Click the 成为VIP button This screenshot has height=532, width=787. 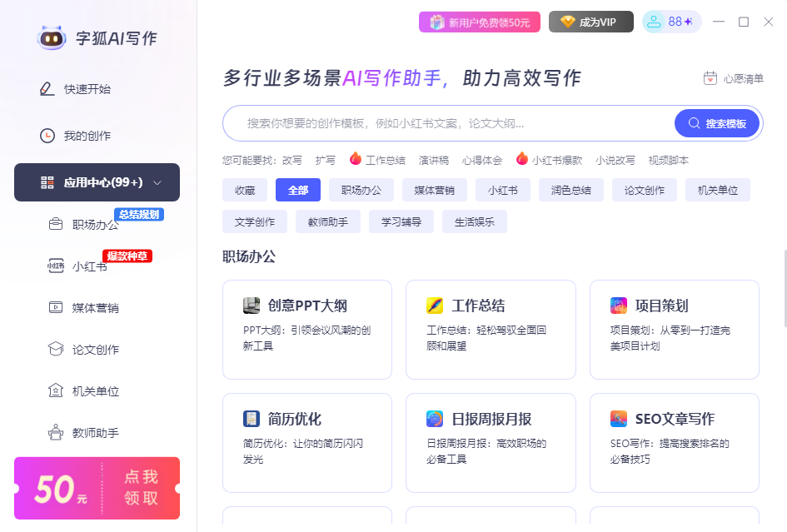(591, 22)
